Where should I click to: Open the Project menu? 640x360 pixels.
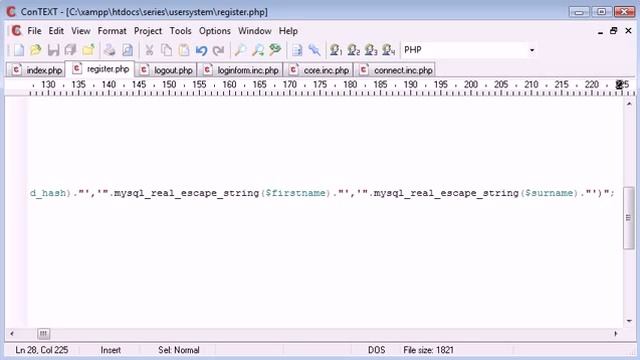point(148,31)
